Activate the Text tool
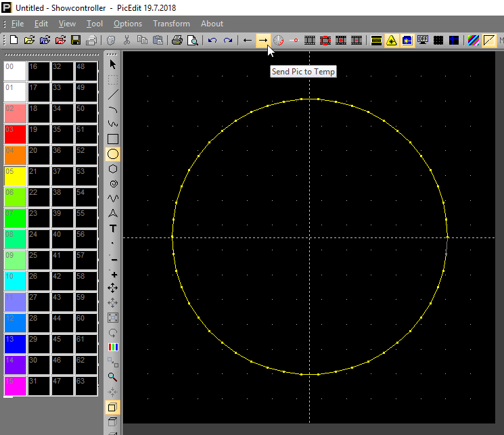Image resolution: width=504 pixels, height=435 pixels. point(113,229)
